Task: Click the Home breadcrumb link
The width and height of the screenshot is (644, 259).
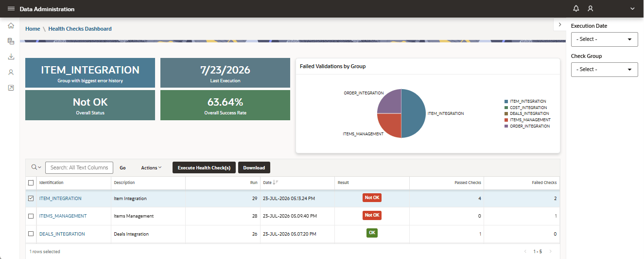Action: [33, 29]
